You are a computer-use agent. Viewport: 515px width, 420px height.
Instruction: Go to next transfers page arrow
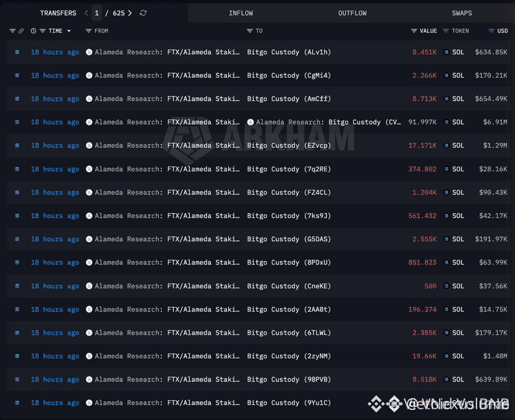pyautogui.click(x=130, y=13)
